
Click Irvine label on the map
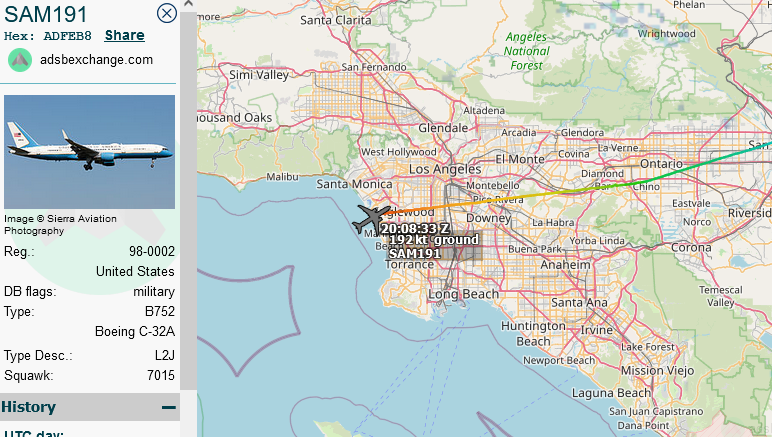596,329
